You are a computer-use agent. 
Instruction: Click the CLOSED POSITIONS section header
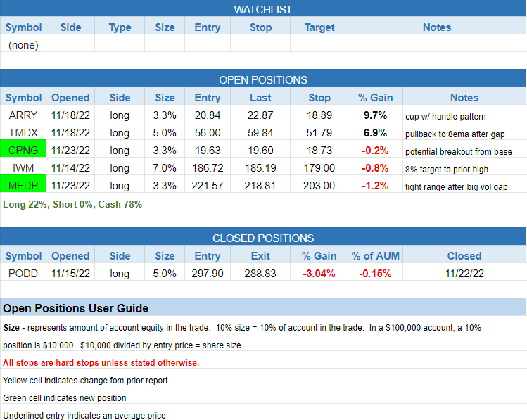(x=263, y=238)
